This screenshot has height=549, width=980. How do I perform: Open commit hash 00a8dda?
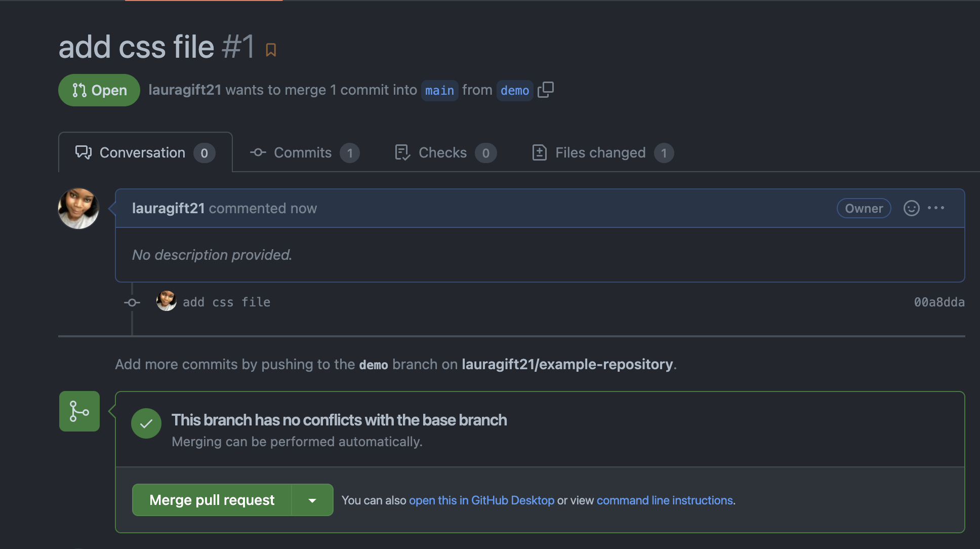click(x=939, y=302)
